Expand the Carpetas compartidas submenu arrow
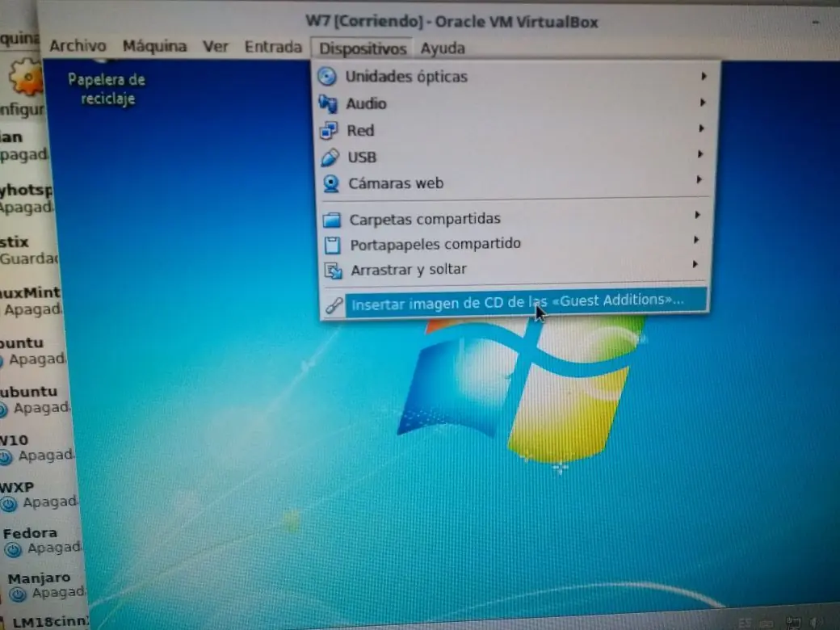This screenshot has width=840, height=630. (697, 214)
